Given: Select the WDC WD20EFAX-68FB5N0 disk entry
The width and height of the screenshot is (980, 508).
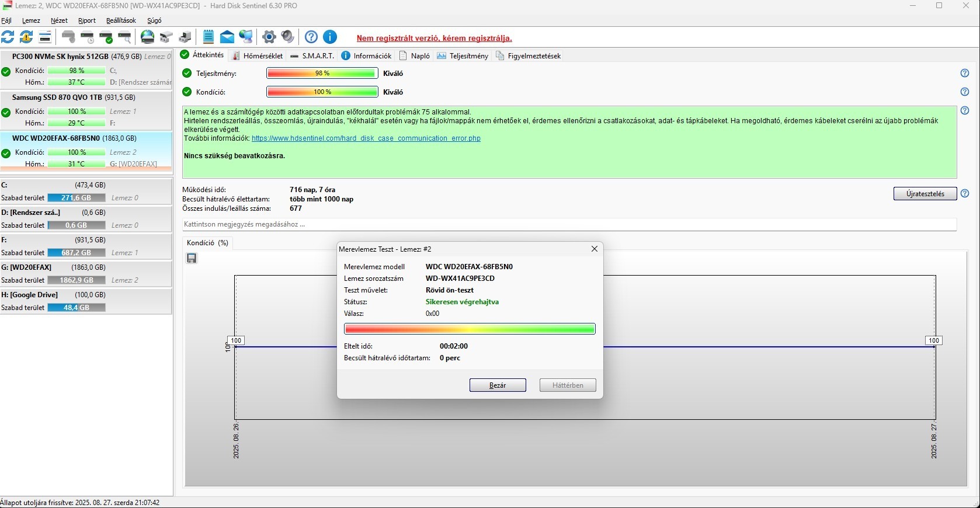Looking at the screenshot, I should [86, 151].
